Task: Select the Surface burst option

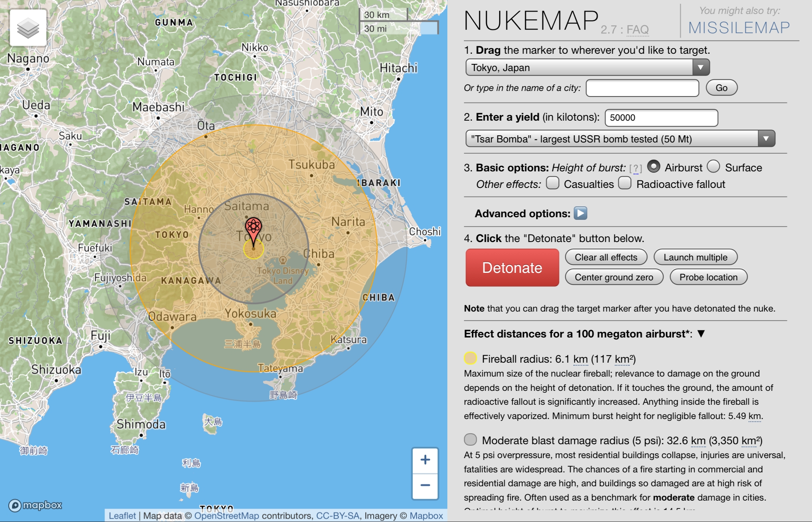Action: coord(713,166)
